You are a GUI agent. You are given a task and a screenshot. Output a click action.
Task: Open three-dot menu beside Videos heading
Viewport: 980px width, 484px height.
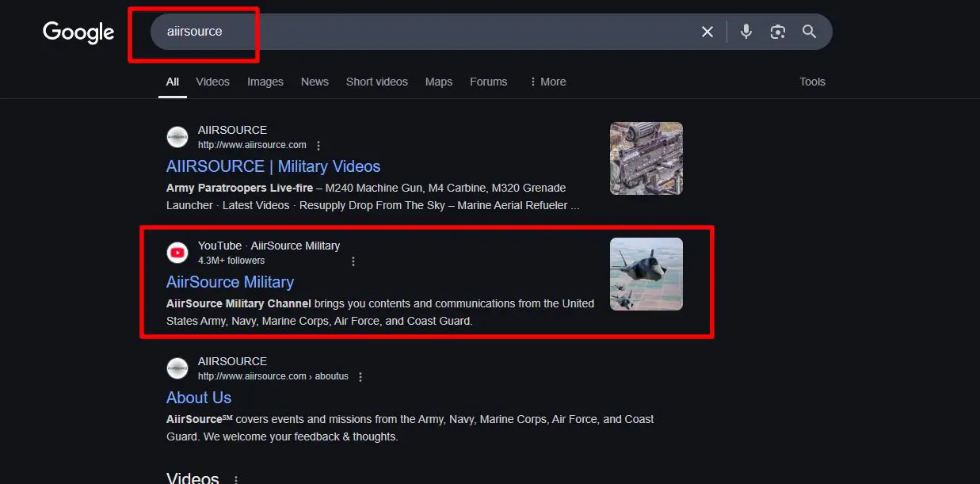point(235,479)
